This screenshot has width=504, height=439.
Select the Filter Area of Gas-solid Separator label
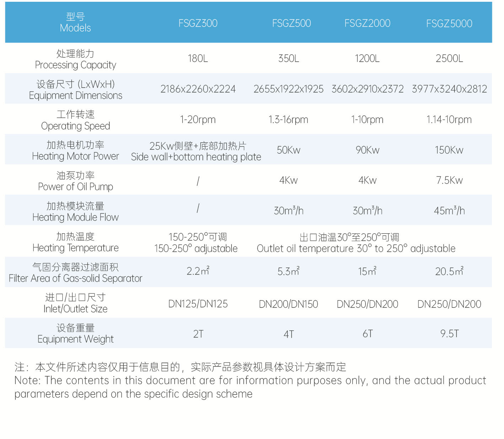(x=75, y=273)
